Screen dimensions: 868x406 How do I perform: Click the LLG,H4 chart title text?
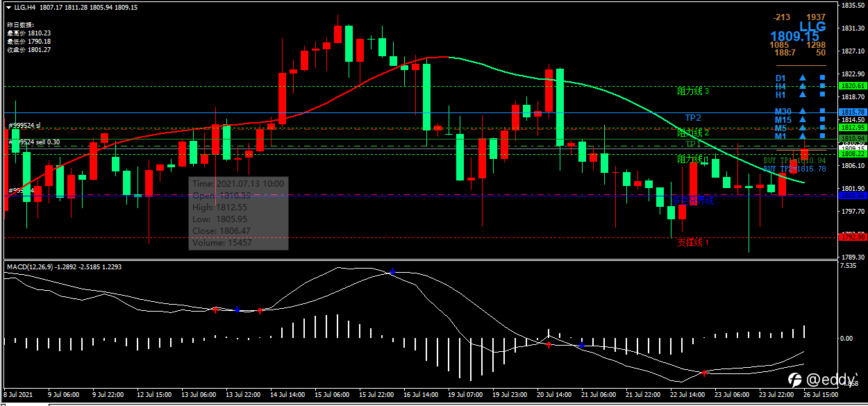26,7
